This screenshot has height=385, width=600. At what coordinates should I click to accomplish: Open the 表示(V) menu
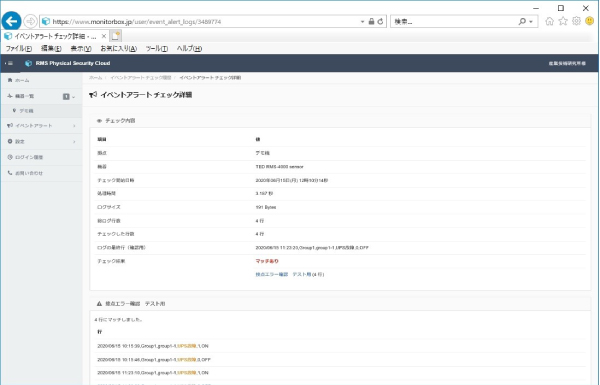pyautogui.click(x=81, y=49)
